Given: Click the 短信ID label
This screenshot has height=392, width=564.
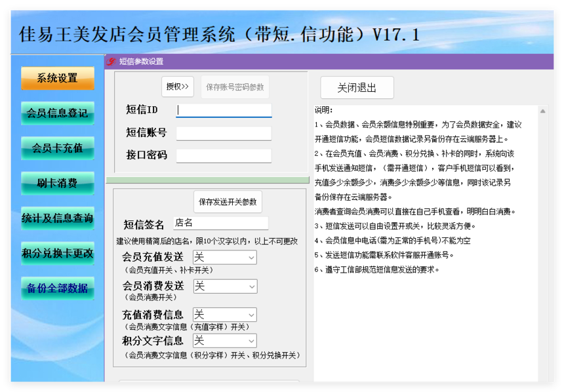Looking at the screenshot, I should click(142, 109).
